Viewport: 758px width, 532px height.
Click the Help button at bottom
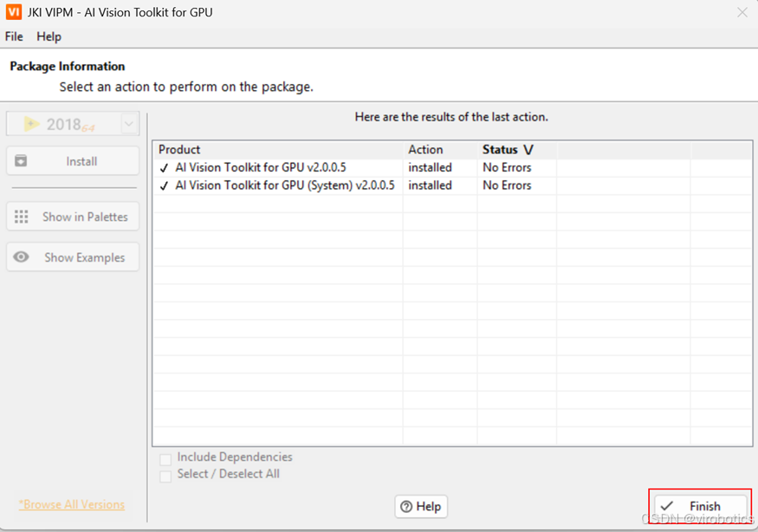click(421, 506)
